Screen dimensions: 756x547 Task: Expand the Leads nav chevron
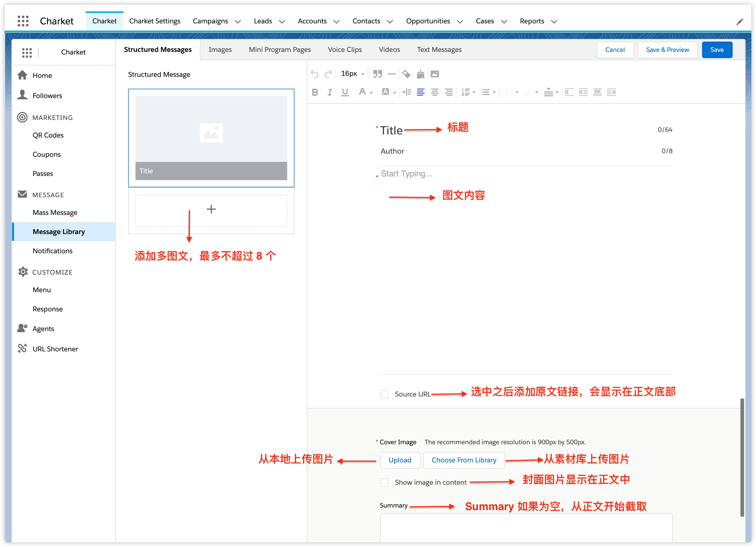(282, 22)
